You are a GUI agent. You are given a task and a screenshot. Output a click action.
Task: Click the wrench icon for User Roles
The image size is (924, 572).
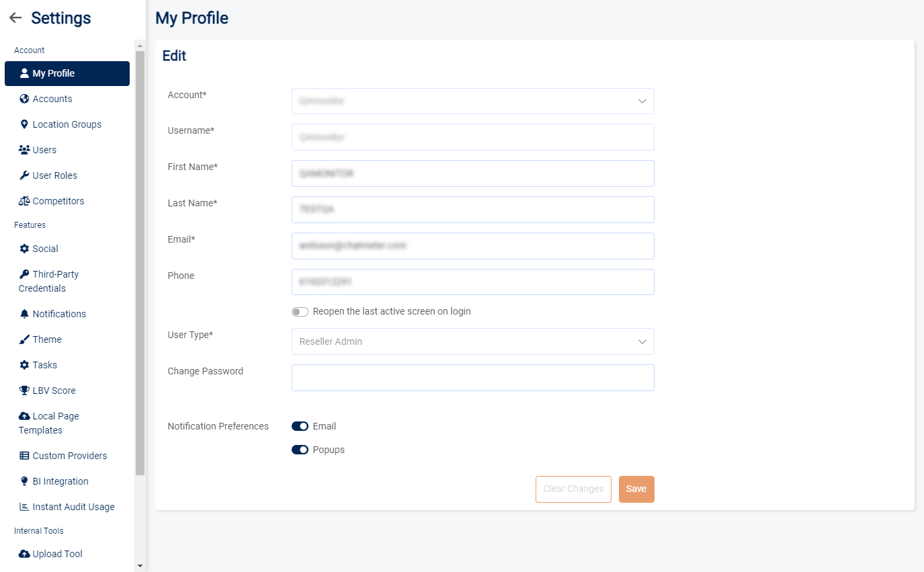pyautogui.click(x=24, y=175)
